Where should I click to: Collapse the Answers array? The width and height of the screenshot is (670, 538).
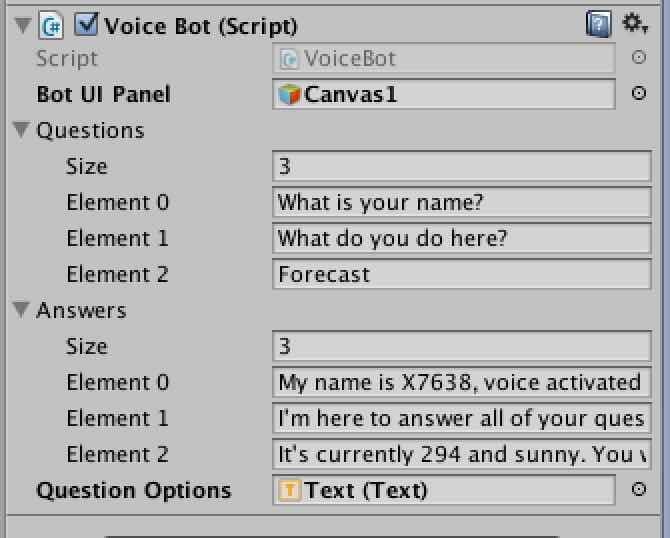click(x=22, y=311)
